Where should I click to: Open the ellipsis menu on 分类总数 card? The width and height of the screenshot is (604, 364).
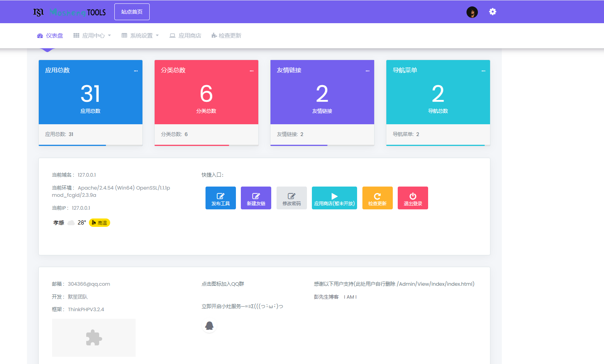pos(251,71)
